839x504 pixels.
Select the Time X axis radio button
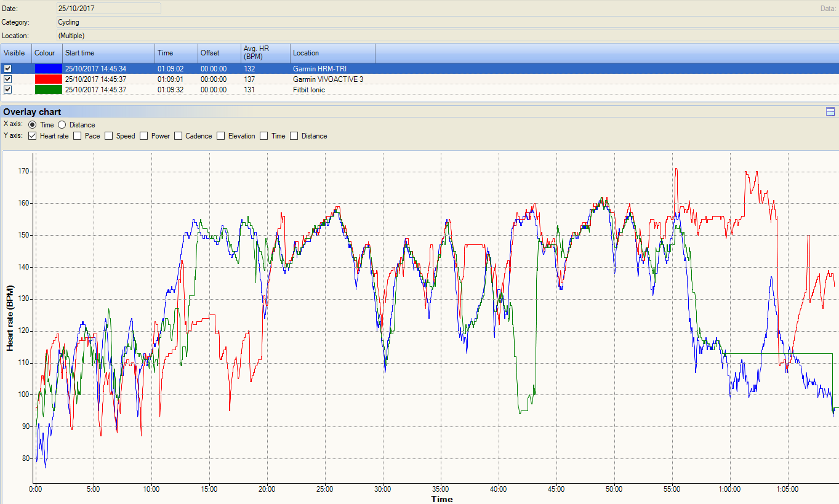(33, 125)
